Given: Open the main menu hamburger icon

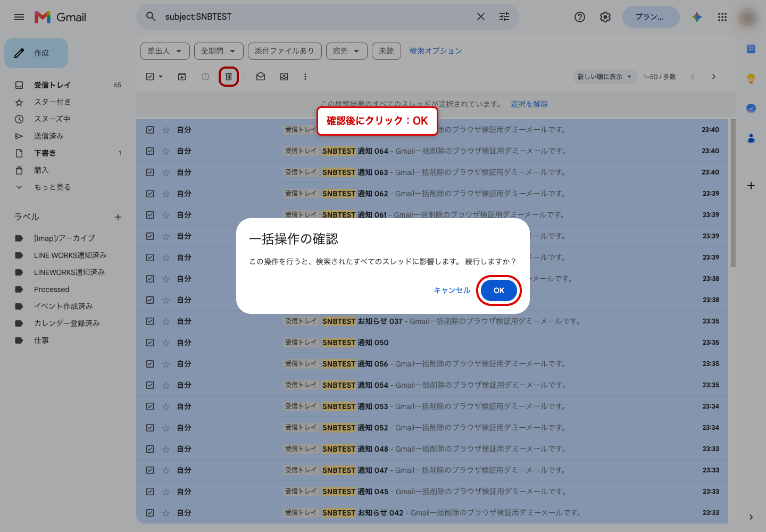Looking at the screenshot, I should 19,17.
